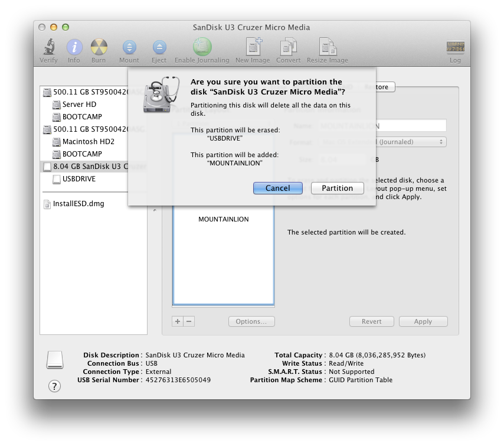Click the Disk Utility help question mark
Image resolution: width=504 pixels, height=446 pixels.
coord(54,386)
